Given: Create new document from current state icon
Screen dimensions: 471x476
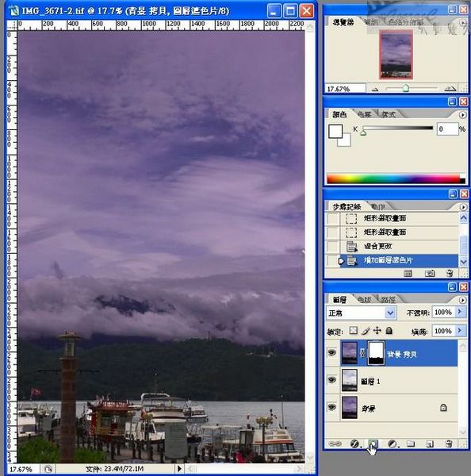Looking at the screenshot, I should [408, 274].
